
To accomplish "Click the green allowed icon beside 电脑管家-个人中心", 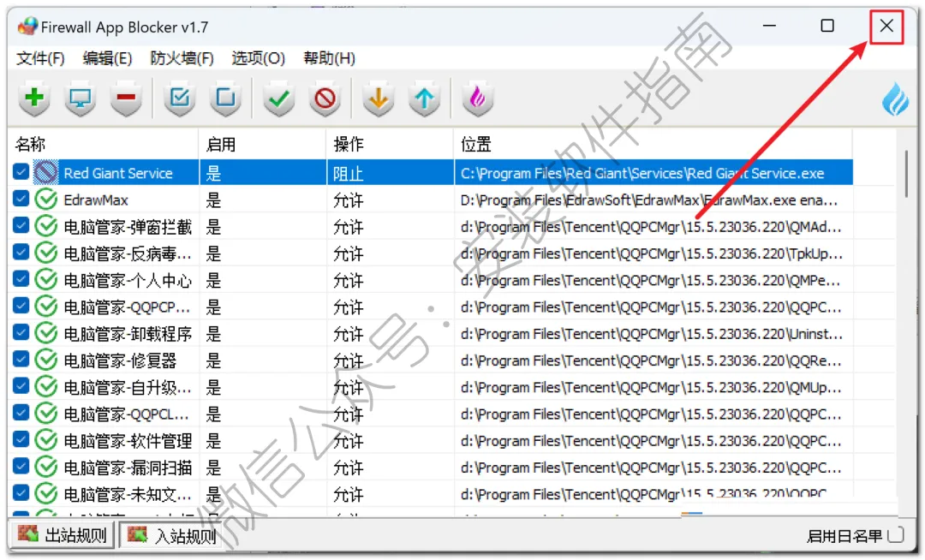I will 45,280.
